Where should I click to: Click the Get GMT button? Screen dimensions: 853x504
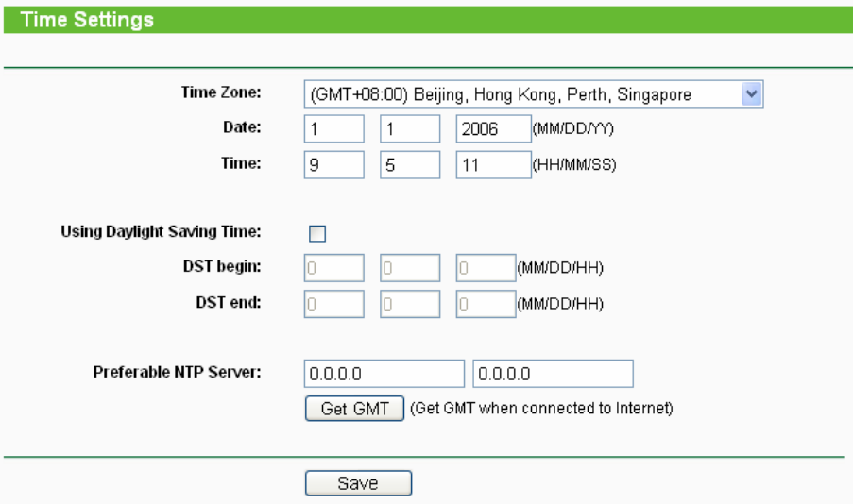pos(354,409)
